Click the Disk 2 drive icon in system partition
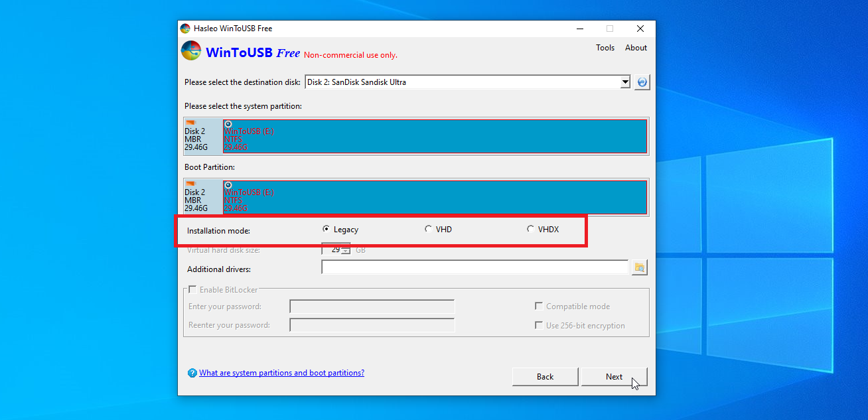The width and height of the screenshot is (868, 420). click(191, 123)
